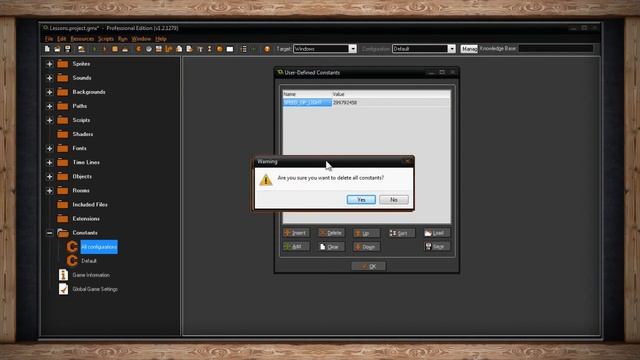Open the Edit menu

[x=62, y=39]
